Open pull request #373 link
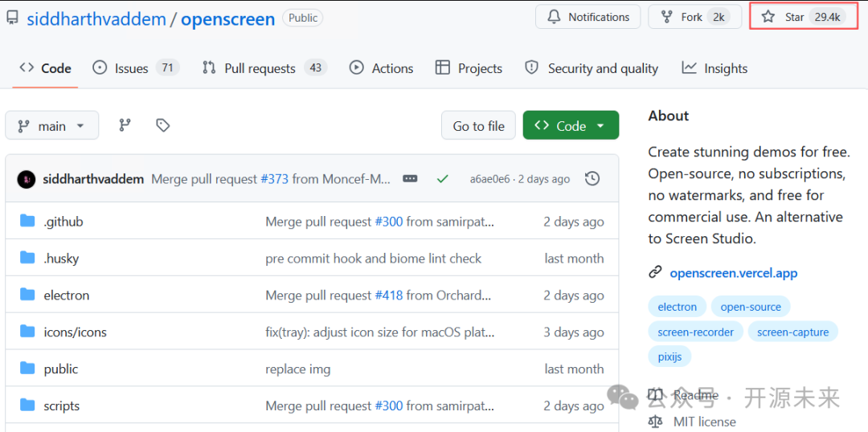Image resolution: width=868 pixels, height=432 pixels. point(275,179)
